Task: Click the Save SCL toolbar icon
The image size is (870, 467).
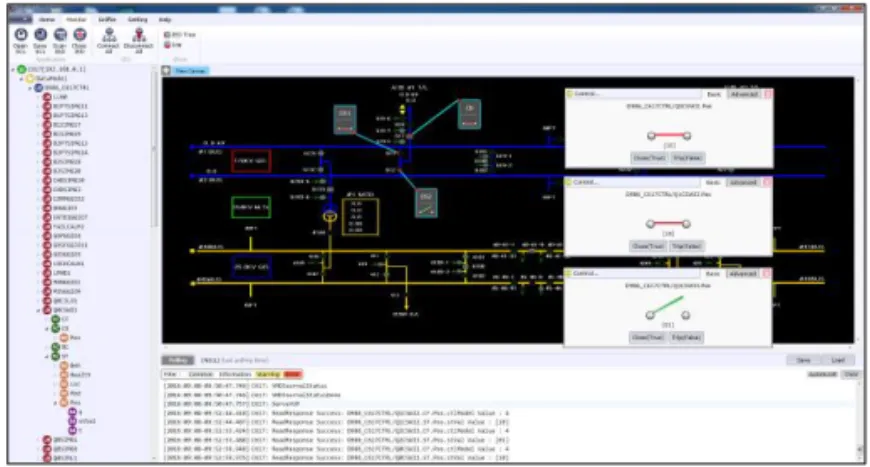Action: (x=41, y=35)
